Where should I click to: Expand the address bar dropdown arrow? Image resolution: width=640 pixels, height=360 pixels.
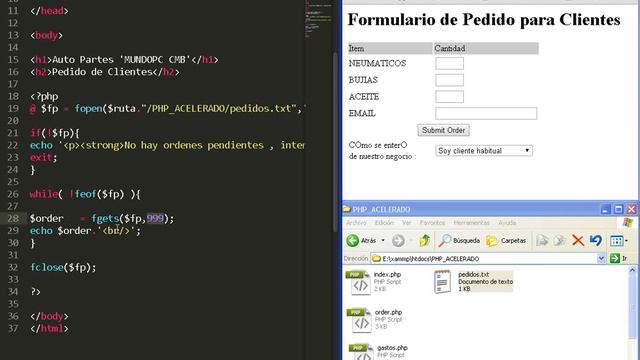(x=601, y=258)
